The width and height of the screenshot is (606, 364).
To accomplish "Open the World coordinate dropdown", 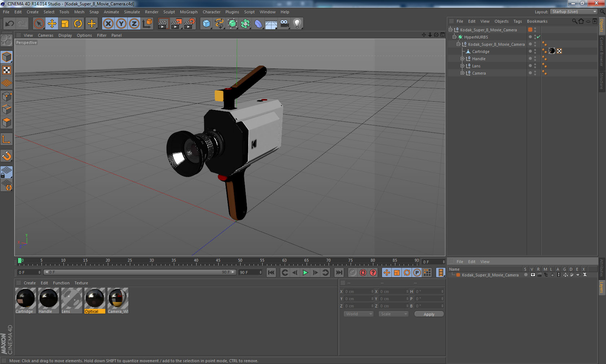I will 359,314.
